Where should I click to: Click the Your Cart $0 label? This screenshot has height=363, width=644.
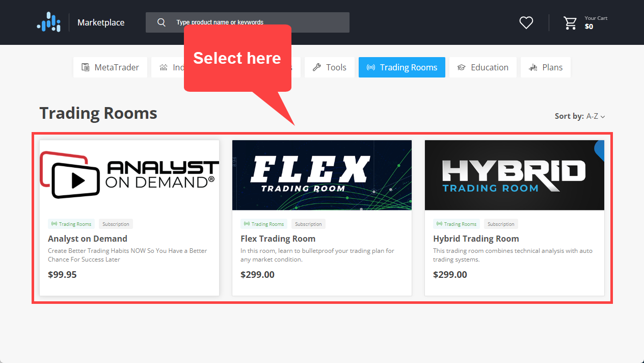point(596,22)
